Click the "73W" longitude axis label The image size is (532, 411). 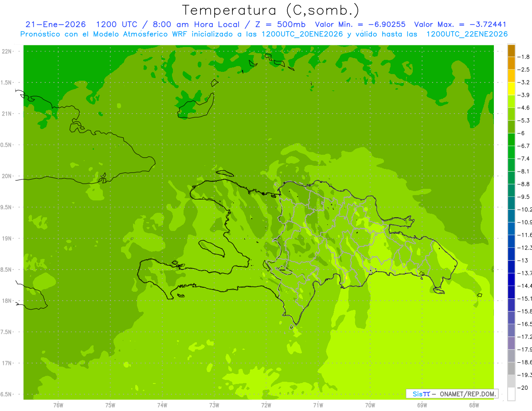214,405
